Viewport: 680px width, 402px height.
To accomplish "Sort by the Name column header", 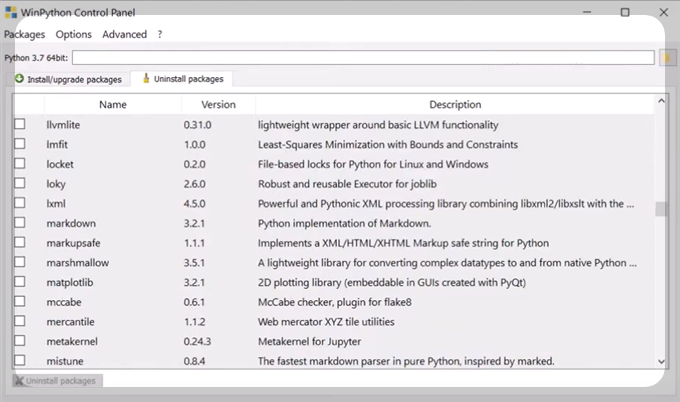I will coord(113,105).
